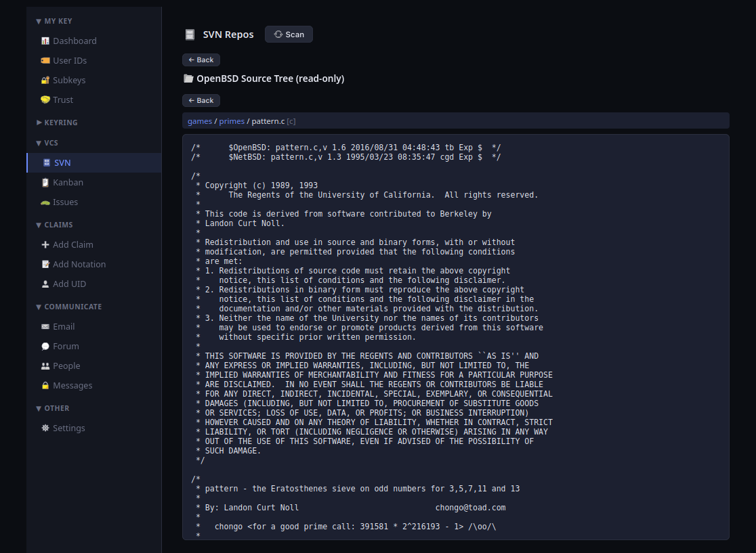The width and height of the screenshot is (756, 553).
Task: Open the Issues page
Action: coord(94,202)
